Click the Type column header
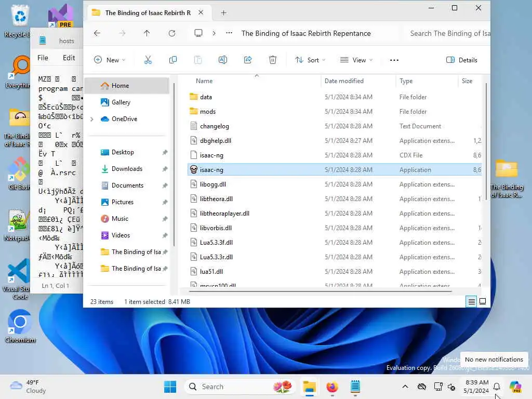Image resolution: width=532 pixels, height=399 pixels. (x=406, y=81)
